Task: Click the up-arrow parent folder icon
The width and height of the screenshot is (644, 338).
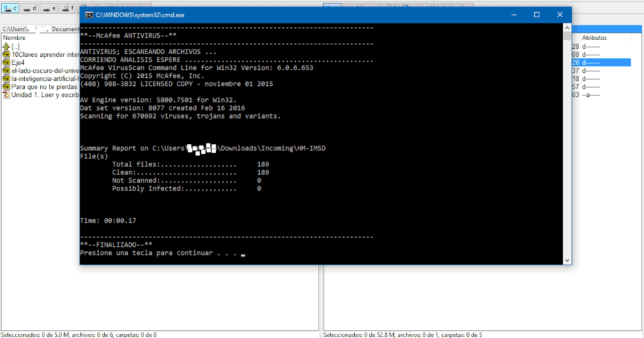Action: click(x=6, y=47)
